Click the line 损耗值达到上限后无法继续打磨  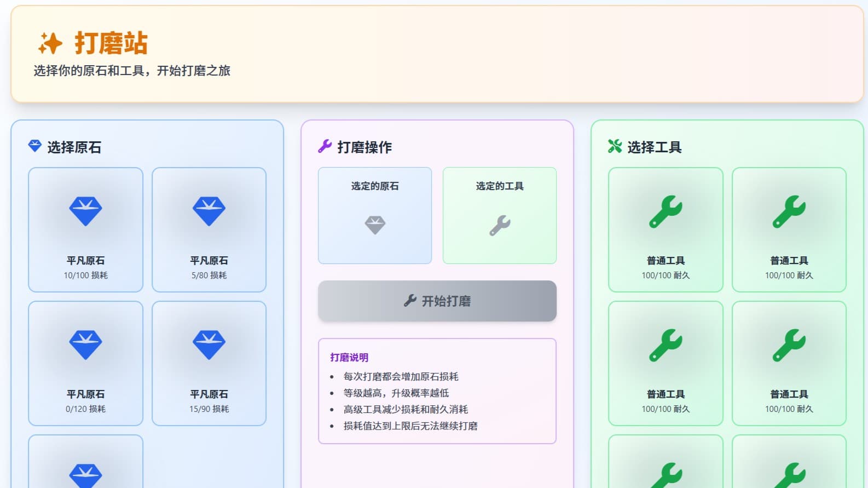tap(410, 426)
